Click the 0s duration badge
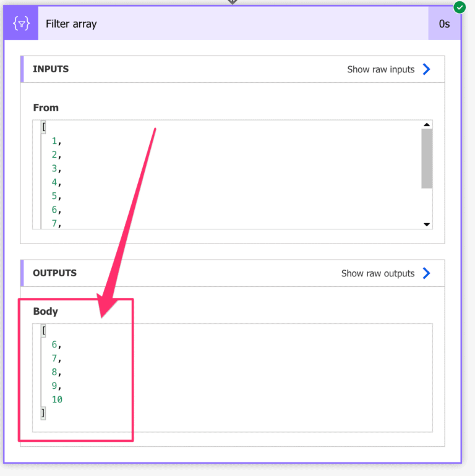 click(x=444, y=24)
